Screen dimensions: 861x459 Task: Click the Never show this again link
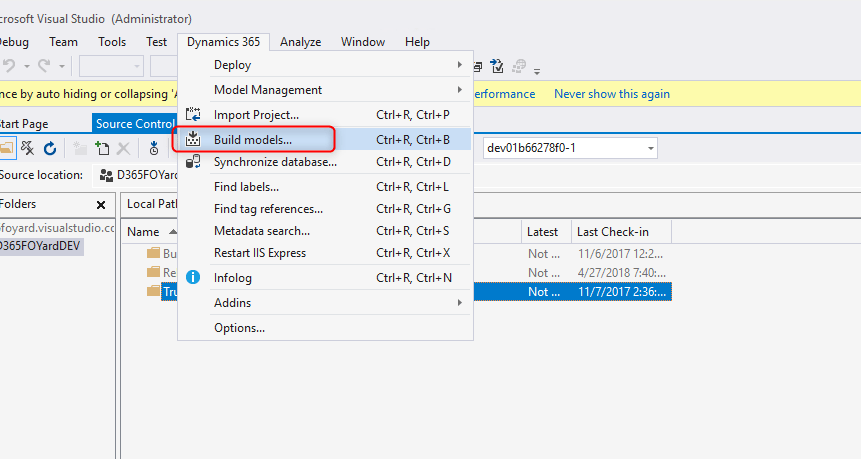[x=612, y=94]
